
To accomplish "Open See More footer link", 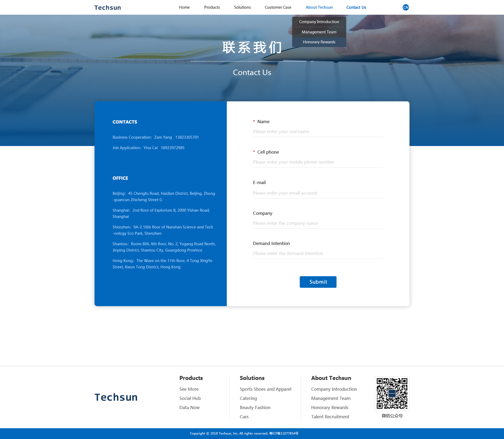I will (x=189, y=389).
